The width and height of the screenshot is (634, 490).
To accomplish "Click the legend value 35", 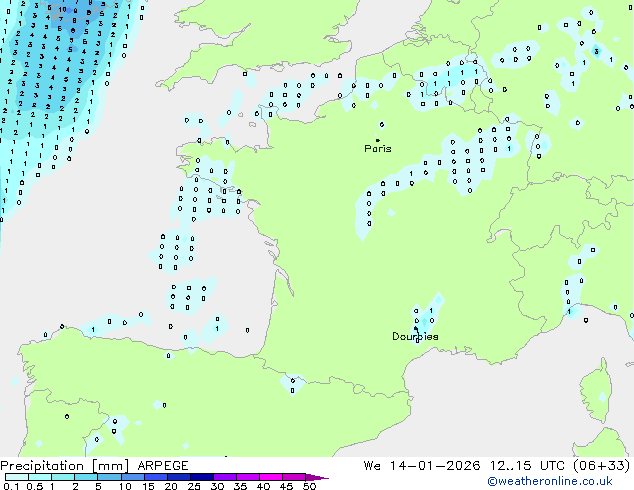I will pyautogui.click(x=240, y=486).
